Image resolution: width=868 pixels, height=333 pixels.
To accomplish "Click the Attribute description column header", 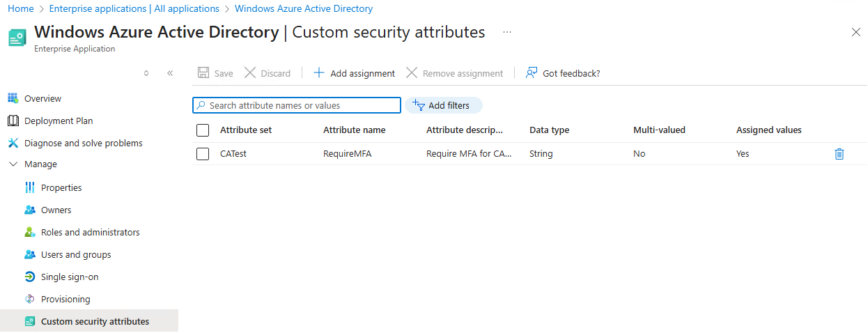I will (x=465, y=130).
